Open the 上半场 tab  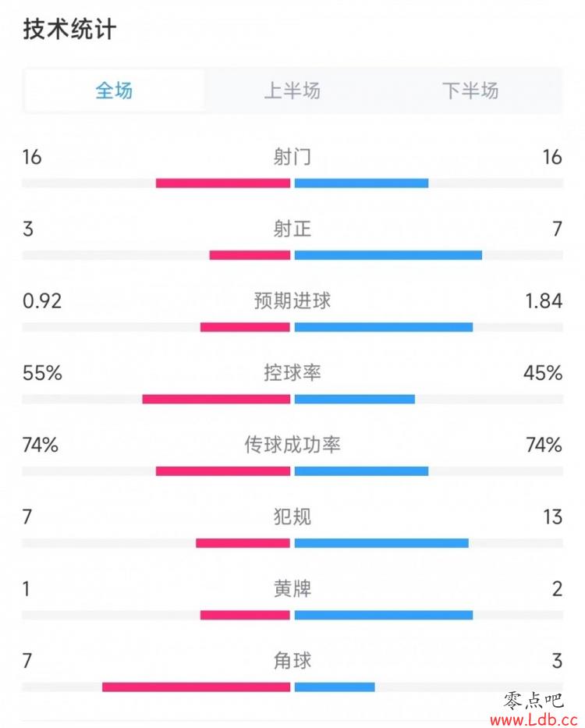292,91
